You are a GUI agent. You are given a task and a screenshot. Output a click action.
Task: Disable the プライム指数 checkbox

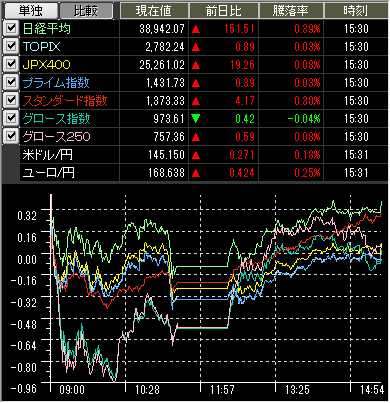(x=11, y=82)
